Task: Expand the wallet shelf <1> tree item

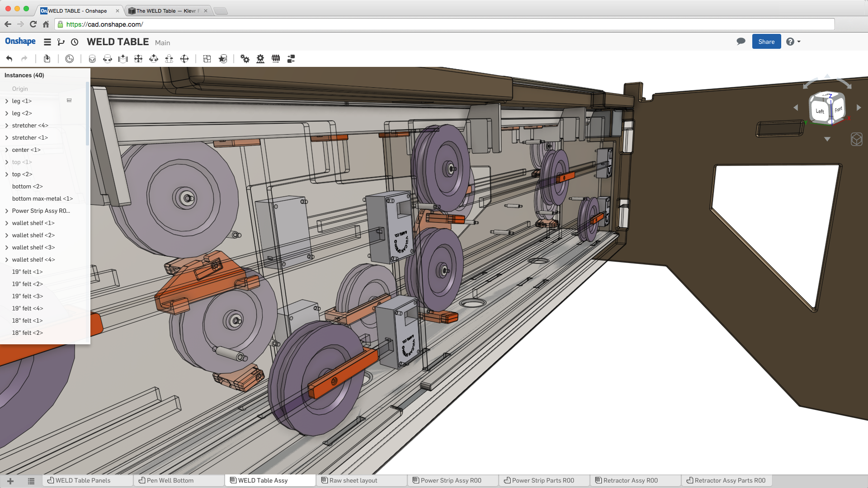Action: pos(7,223)
